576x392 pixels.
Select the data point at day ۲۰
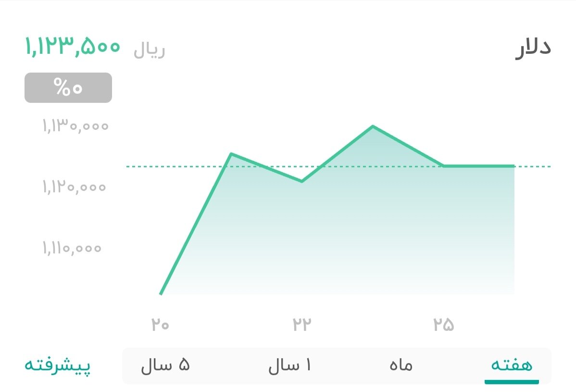pos(162,292)
